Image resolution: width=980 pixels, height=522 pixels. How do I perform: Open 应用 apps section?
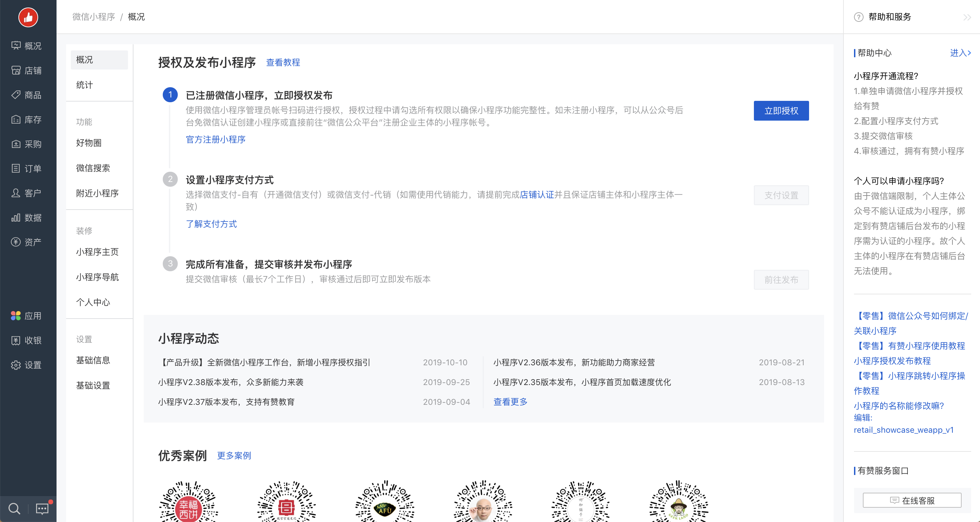click(27, 316)
